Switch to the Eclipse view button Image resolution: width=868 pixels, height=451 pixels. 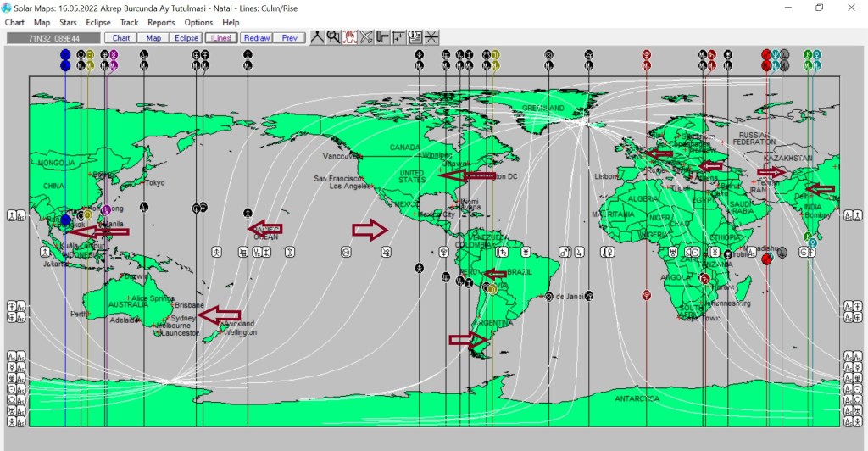tap(186, 38)
